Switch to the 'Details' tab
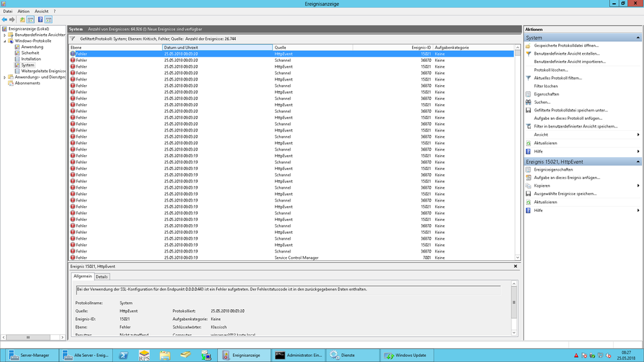The height and width of the screenshot is (362, 644). coord(102,276)
